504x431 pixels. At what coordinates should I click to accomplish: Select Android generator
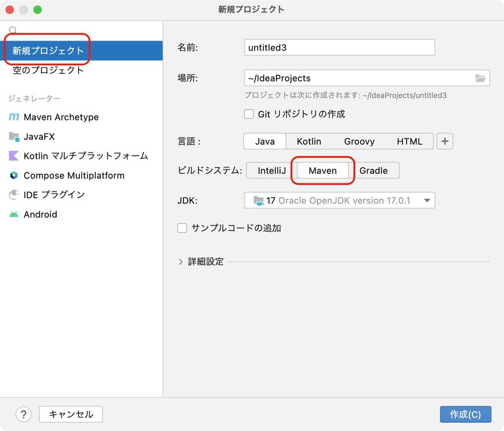click(81, 214)
